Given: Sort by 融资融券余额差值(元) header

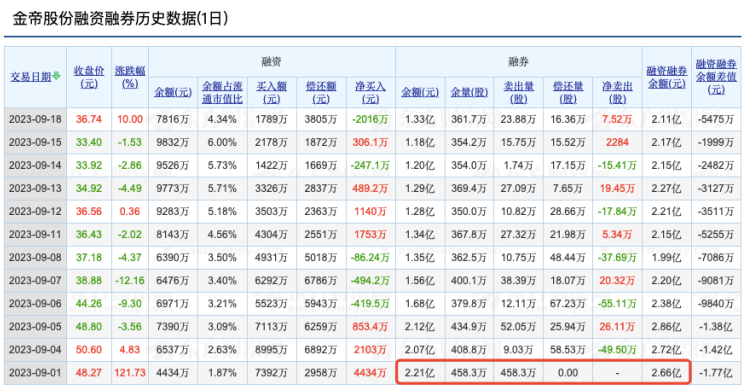Looking at the screenshot, I should pyautogui.click(x=716, y=77).
